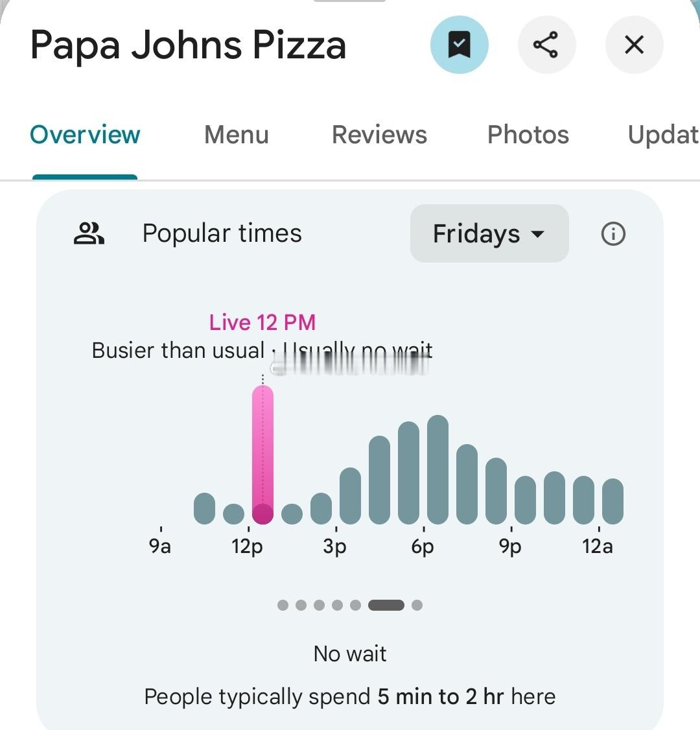This screenshot has height=730, width=700.
Task: Tap the active elongated pagination indicator
Action: pyautogui.click(x=386, y=605)
